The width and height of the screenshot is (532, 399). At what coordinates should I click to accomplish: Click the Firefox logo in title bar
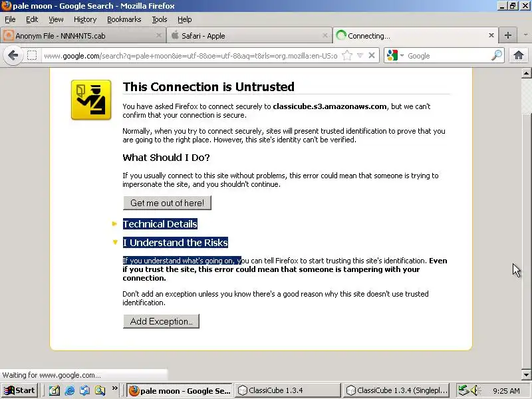[x=6, y=6]
